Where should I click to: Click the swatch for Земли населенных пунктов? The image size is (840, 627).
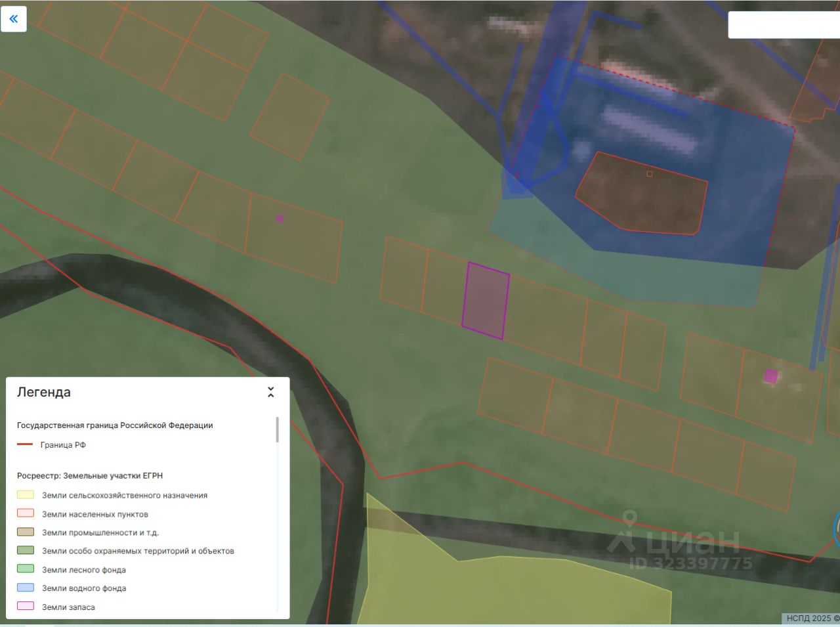coord(26,513)
